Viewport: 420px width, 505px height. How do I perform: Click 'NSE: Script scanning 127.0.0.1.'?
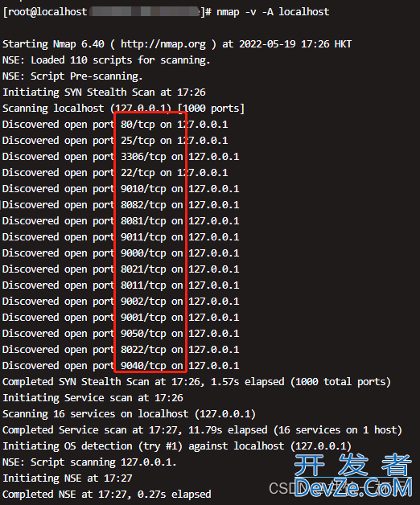click(89, 462)
